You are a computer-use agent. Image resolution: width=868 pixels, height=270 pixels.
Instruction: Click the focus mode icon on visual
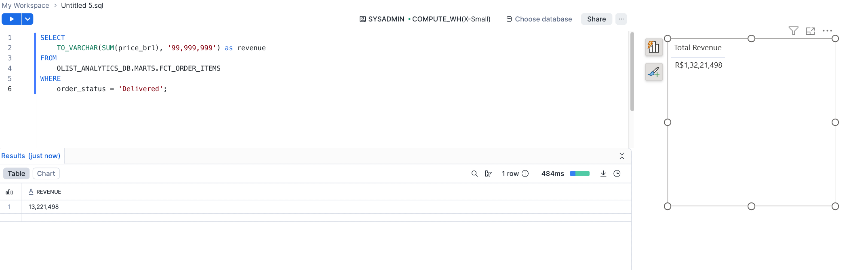click(810, 31)
